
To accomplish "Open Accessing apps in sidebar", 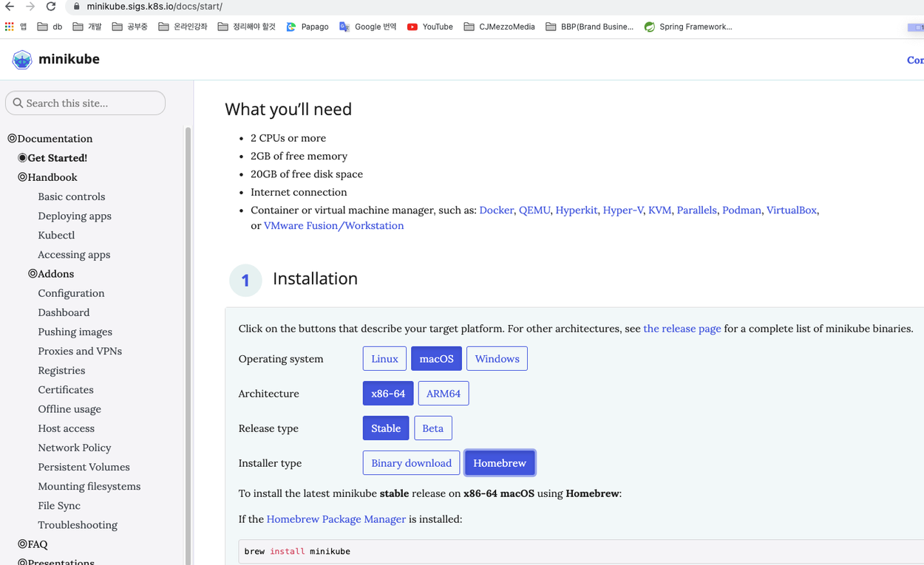I will click(x=74, y=254).
